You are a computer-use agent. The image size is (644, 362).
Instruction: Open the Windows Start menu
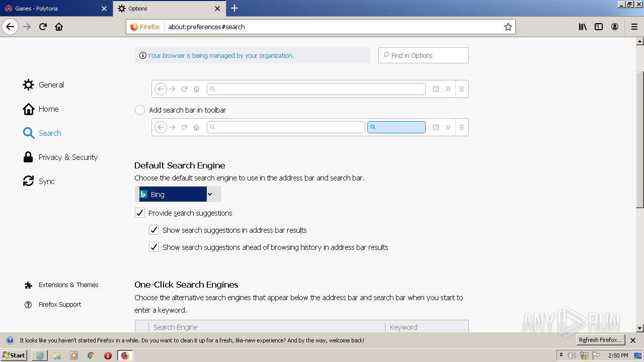click(14, 355)
